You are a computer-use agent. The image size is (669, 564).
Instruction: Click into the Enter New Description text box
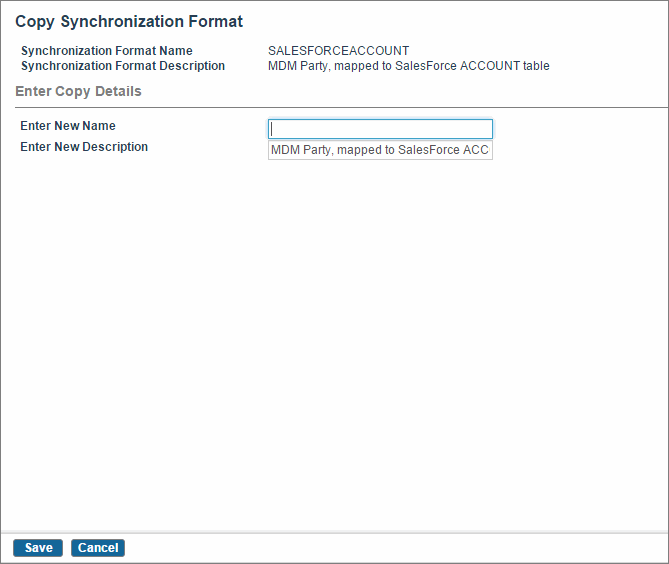[x=380, y=150]
